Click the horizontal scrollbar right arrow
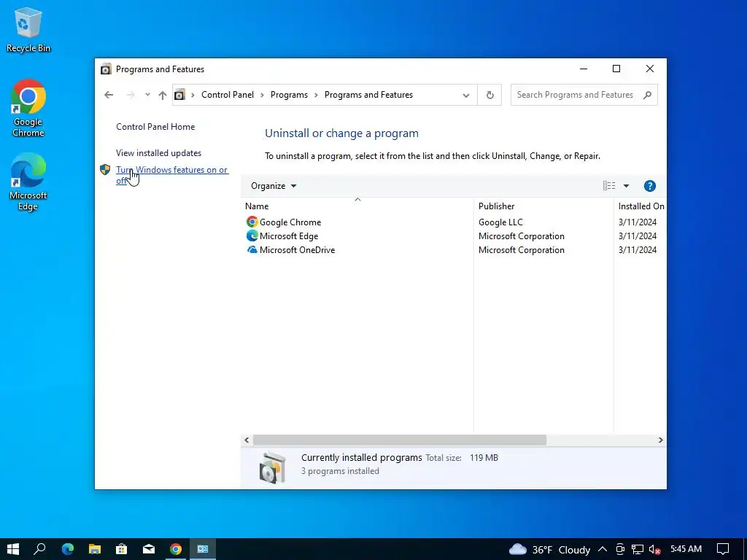 pyautogui.click(x=661, y=440)
